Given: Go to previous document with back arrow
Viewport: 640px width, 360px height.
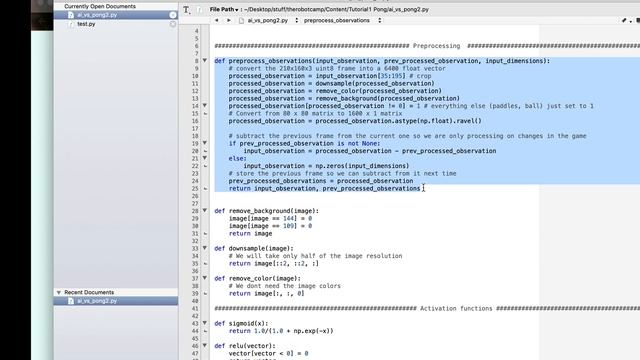Looking at the screenshot, I should click(x=217, y=20).
